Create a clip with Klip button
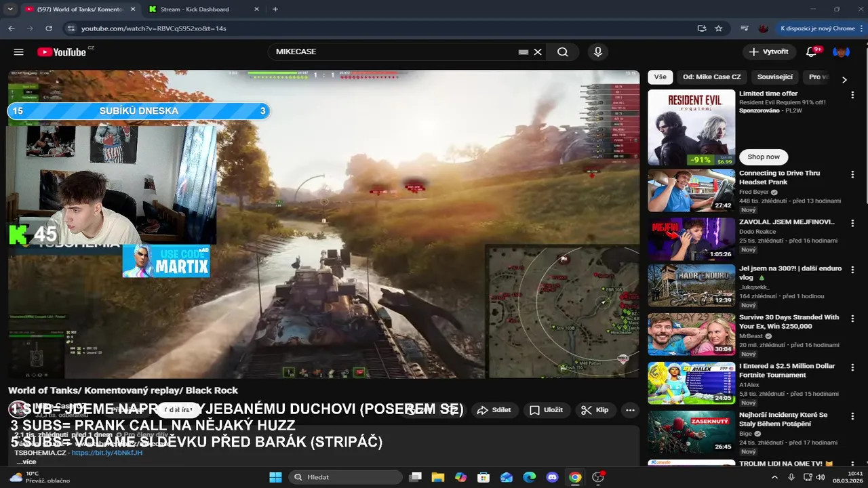The image size is (868, 488). tap(595, 410)
